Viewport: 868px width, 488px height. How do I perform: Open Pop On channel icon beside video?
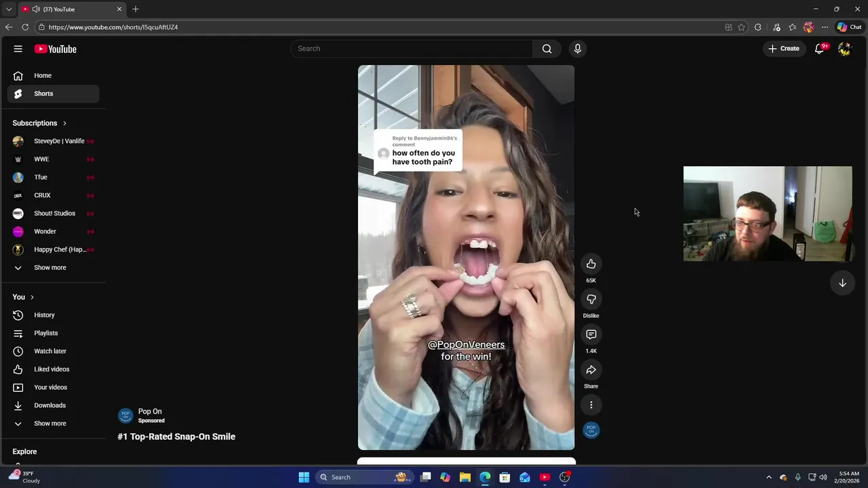tap(591, 430)
